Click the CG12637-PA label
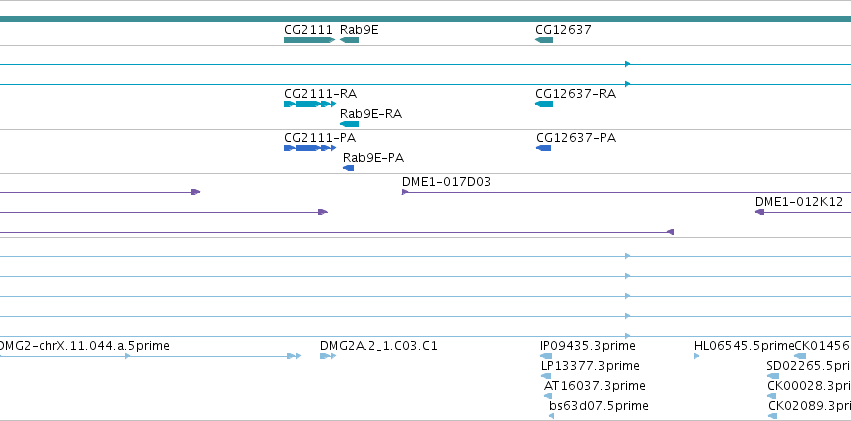Screen dimensions: 851x421 pos(576,138)
